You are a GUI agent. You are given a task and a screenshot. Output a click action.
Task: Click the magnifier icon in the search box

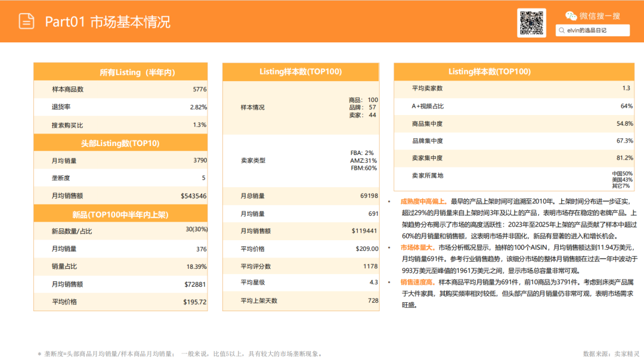pyautogui.click(x=561, y=30)
